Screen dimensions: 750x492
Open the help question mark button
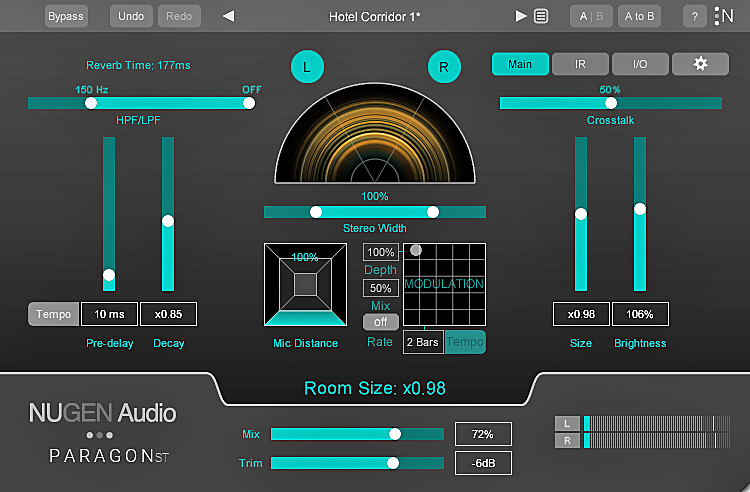[695, 16]
